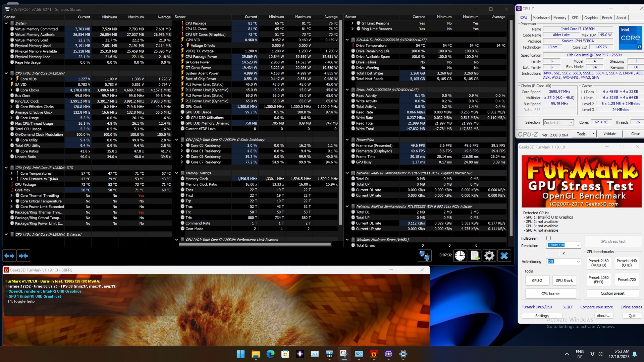Run FurMark Custom preset

click(612, 293)
